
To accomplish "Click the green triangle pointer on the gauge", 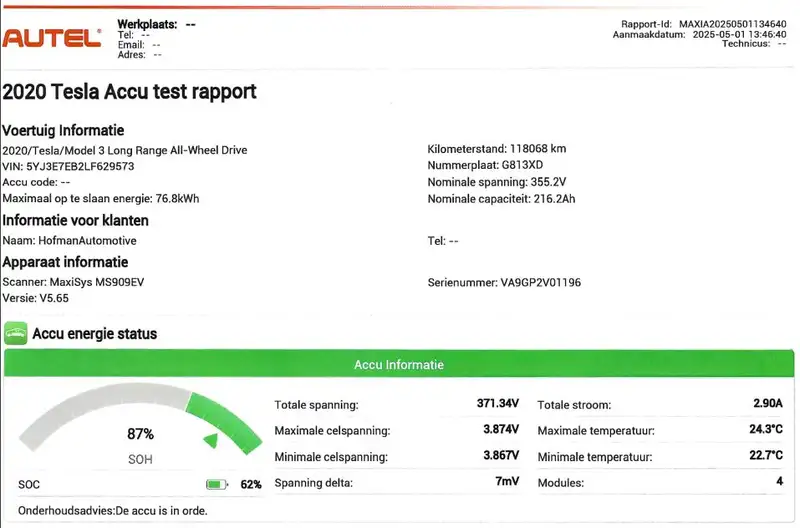I will coord(212,440).
